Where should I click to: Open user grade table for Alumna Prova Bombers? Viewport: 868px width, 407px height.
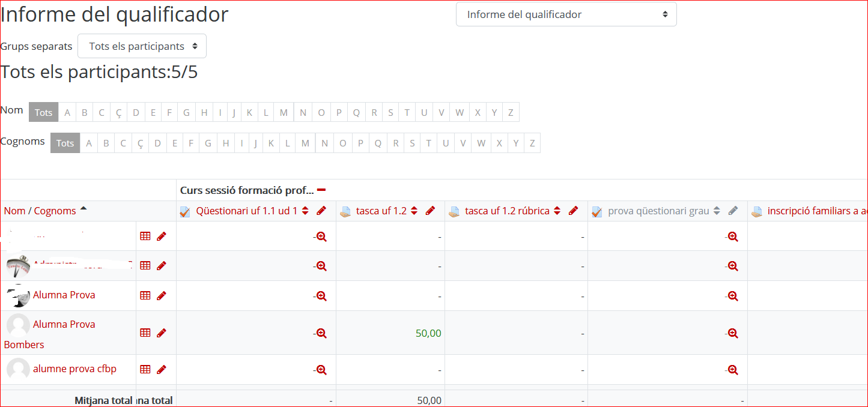point(145,333)
